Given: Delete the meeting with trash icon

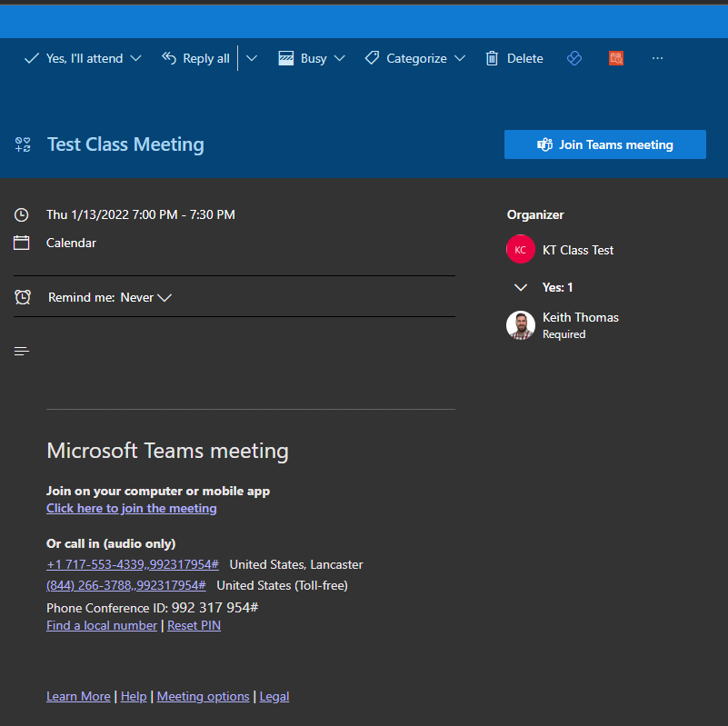Looking at the screenshot, I should pyautogui.click(x=514, y=58).
